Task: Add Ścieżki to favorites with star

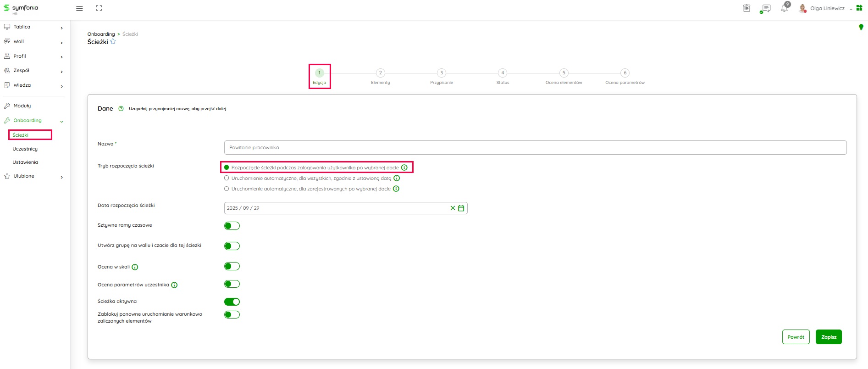Action: [x=113, y=42]
